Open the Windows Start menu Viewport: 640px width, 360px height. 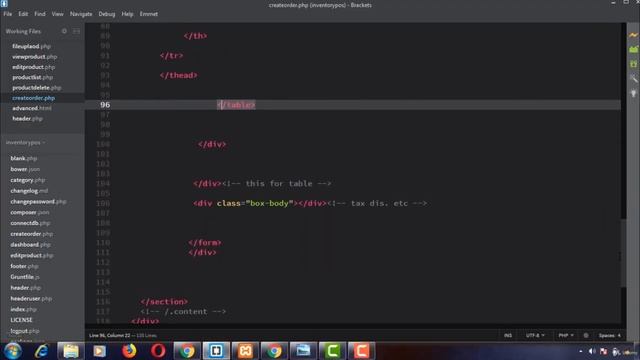[12, 351]
